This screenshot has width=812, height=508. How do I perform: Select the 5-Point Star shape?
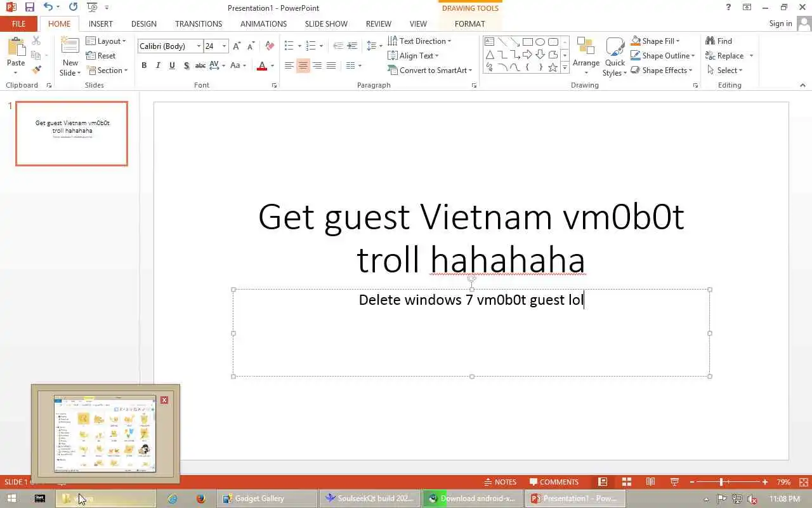553,67
